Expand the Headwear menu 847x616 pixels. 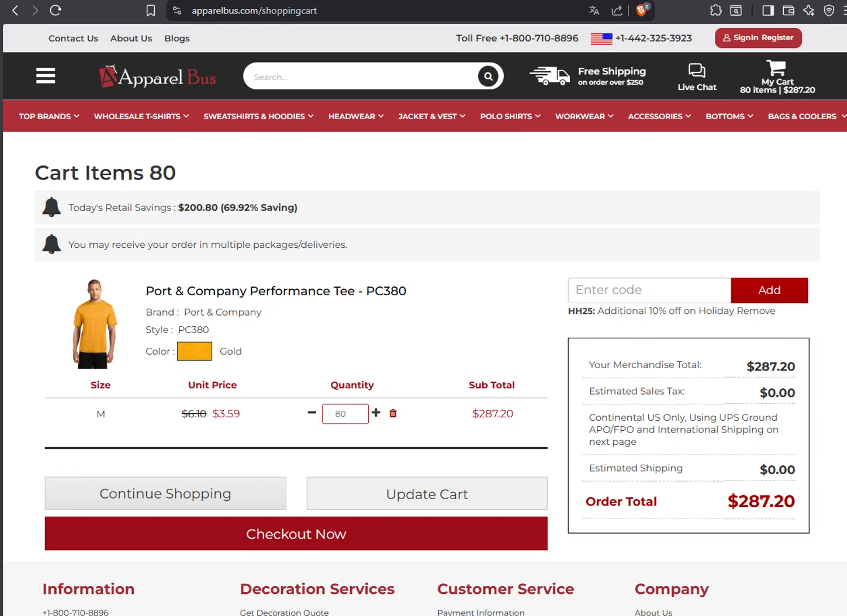(x=356, y=116)
